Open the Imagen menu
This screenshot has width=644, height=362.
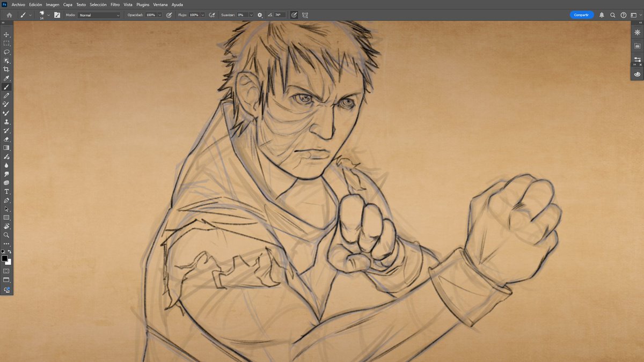(53, 4)
